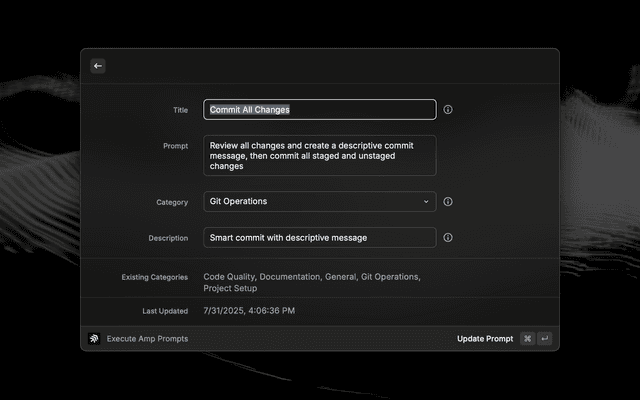Click the Title field label

pyautogui.click(x=179, y=109)
